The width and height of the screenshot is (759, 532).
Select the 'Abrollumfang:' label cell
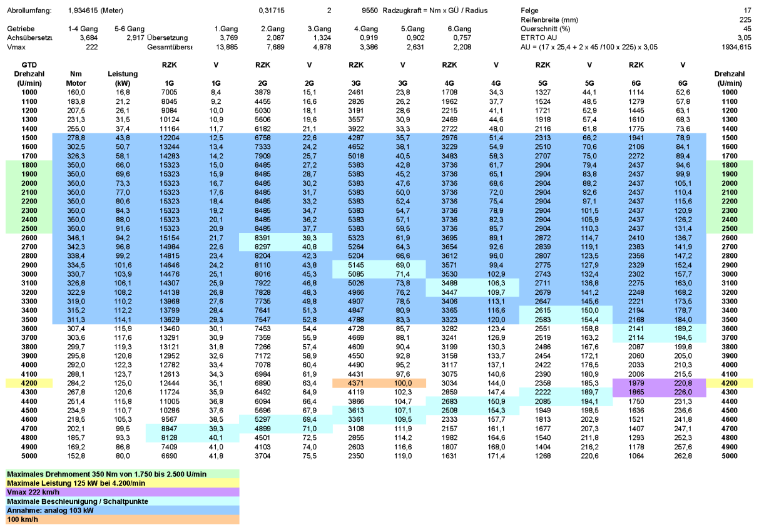[28, 11]
